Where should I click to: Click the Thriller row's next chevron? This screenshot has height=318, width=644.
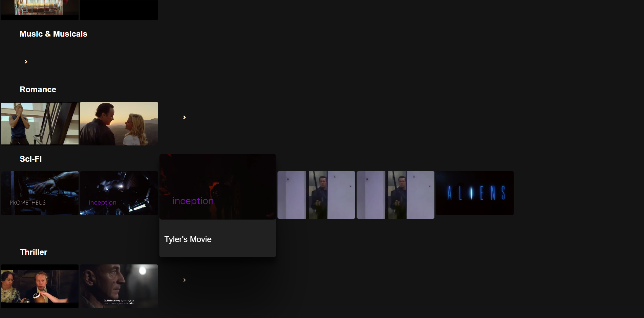pos(185,280)
